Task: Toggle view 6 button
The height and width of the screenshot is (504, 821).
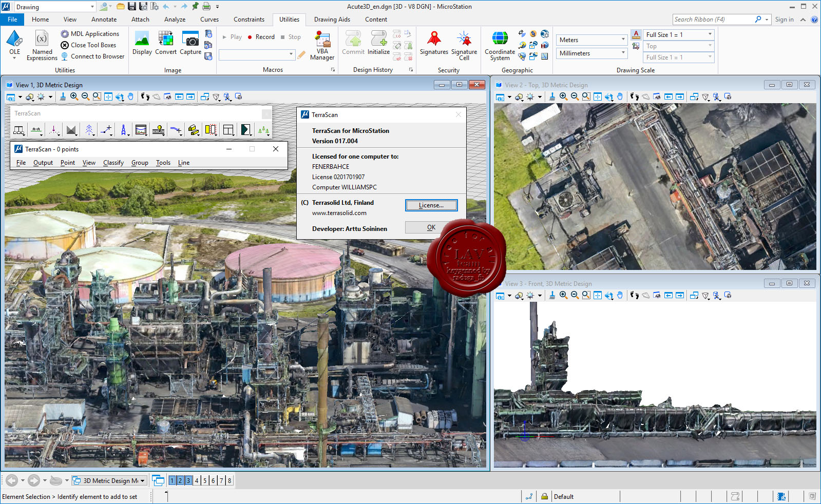Action: tap(213, 480)
